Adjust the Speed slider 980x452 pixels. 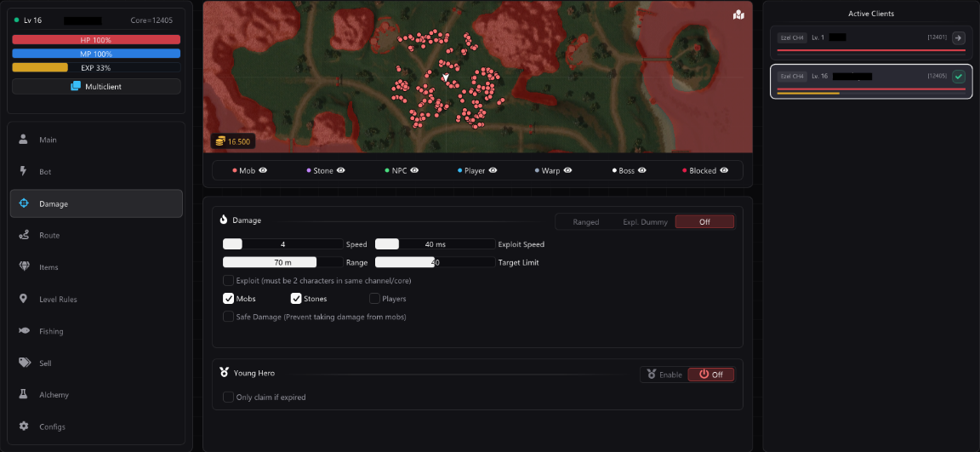pyautogui.click(x=283, y=243)
